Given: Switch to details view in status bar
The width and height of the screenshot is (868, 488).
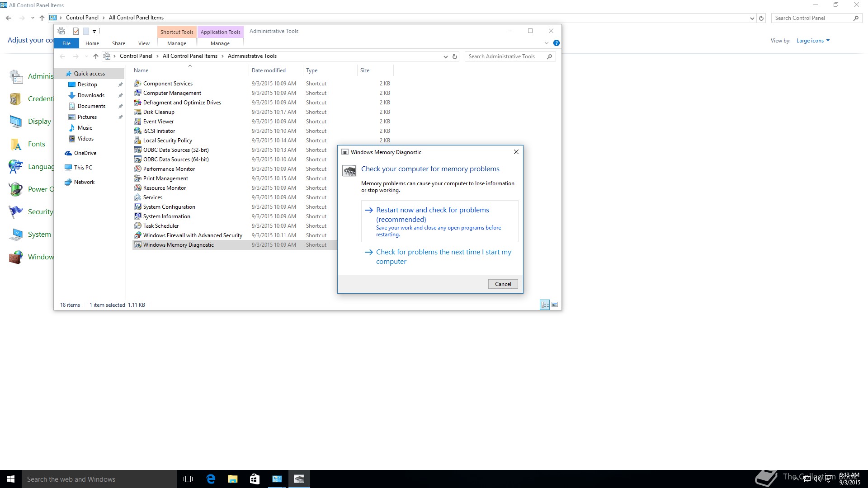Looking at the screenshot, I should pos(545,305).
